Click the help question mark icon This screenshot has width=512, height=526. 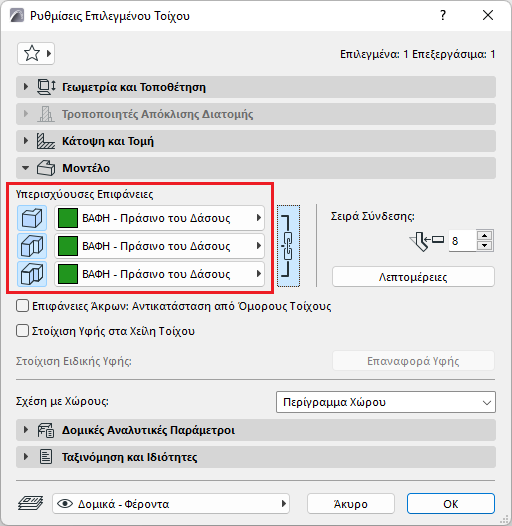[x=443, y=15]
